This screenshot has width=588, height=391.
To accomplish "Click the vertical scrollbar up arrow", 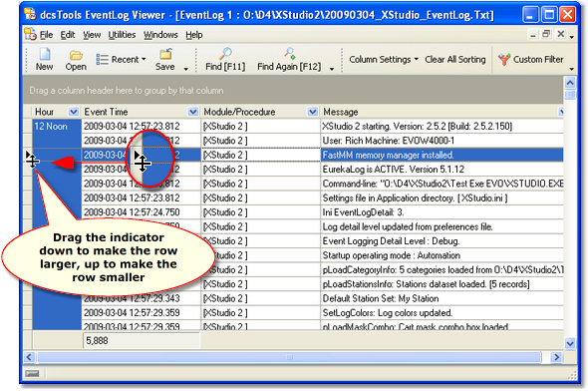I will click(x=570, y=83).
